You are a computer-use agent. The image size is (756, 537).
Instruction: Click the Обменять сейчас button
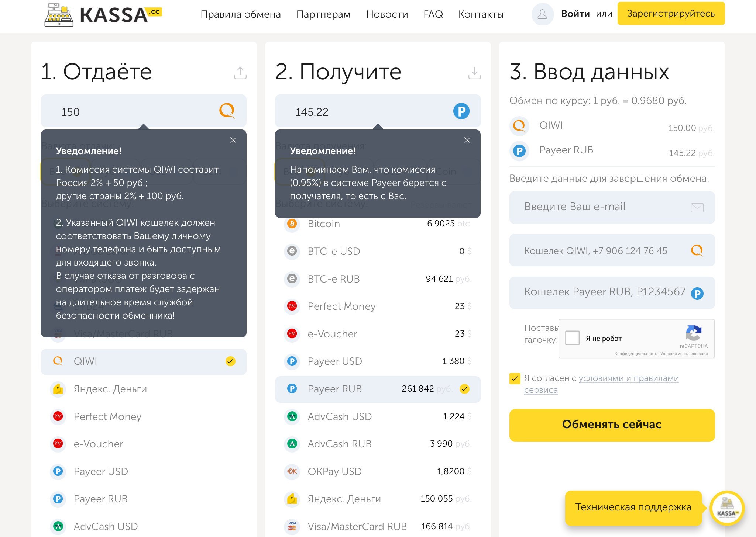tap(612, 425)
